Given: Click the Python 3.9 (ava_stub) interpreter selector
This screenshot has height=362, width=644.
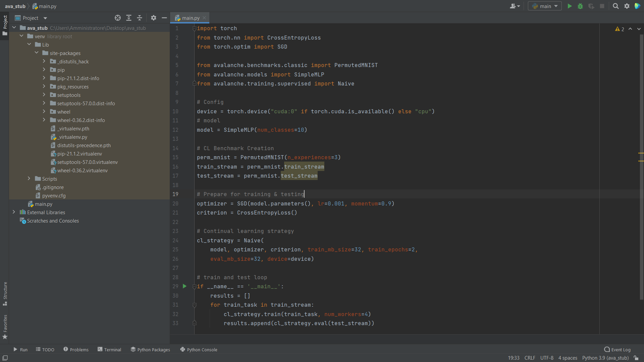Looking at the screenshot, I should pyautogui.click(x=605, y=358).
